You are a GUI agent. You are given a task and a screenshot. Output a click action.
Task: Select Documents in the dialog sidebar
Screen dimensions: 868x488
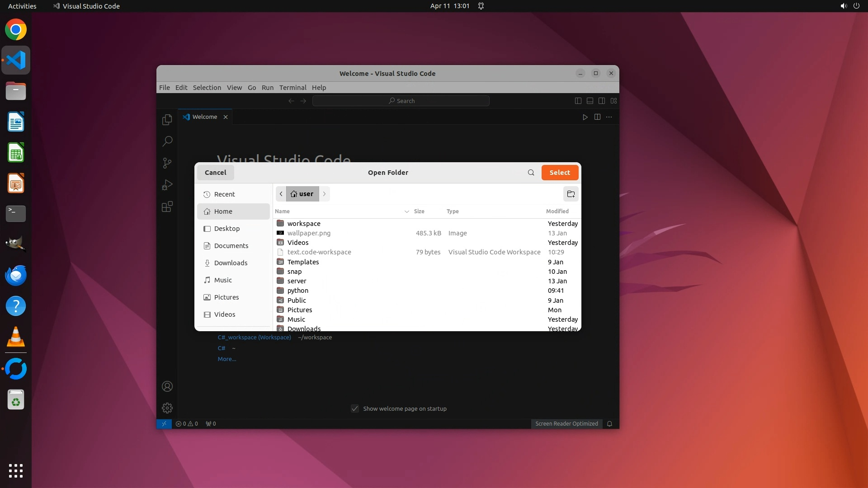click(231, 246)
